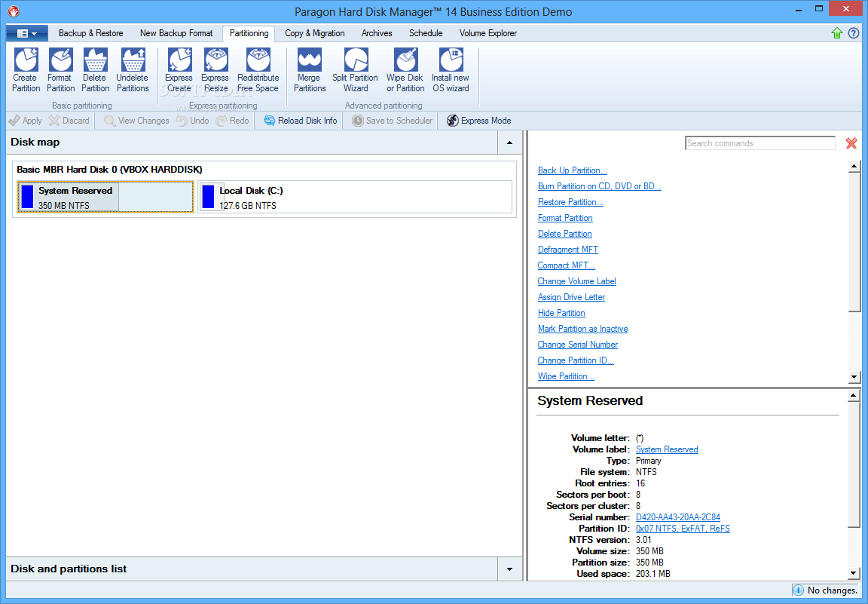Click serial number D420-AA43-20AA-2C84 link
868x604 pixels.
pos(677,517)
